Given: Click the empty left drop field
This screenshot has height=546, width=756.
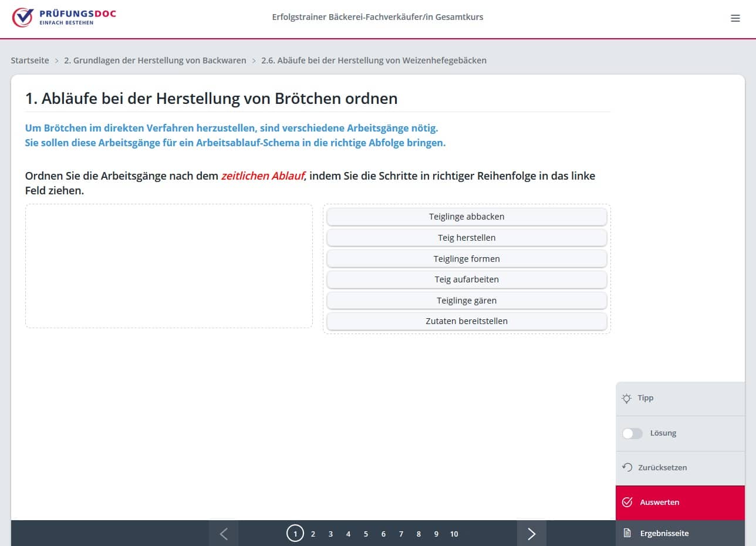Looking at the screenshot, I should pyautogui.click(x=169, y=266).
